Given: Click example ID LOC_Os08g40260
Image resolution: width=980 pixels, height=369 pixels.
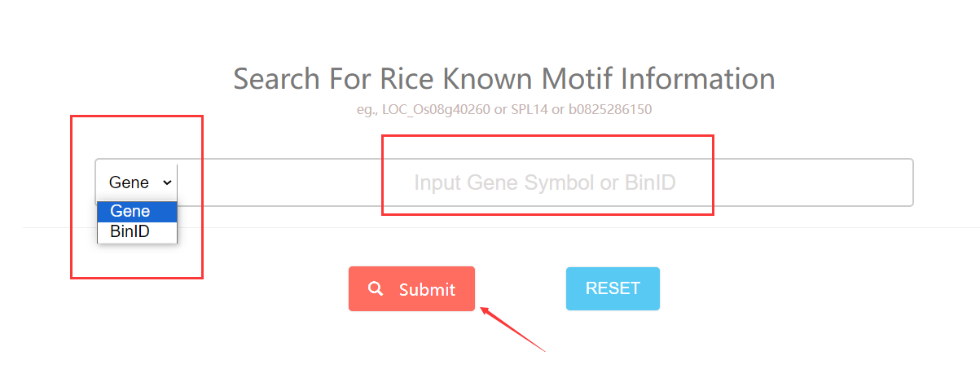Looking at the screenshot, I should [x=436, y=109].
